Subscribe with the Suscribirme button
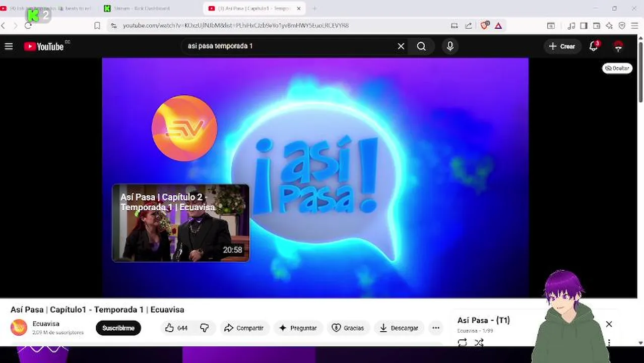Image resolution: width=644 pixels, height=363 pixels. [x=118, y=328]
